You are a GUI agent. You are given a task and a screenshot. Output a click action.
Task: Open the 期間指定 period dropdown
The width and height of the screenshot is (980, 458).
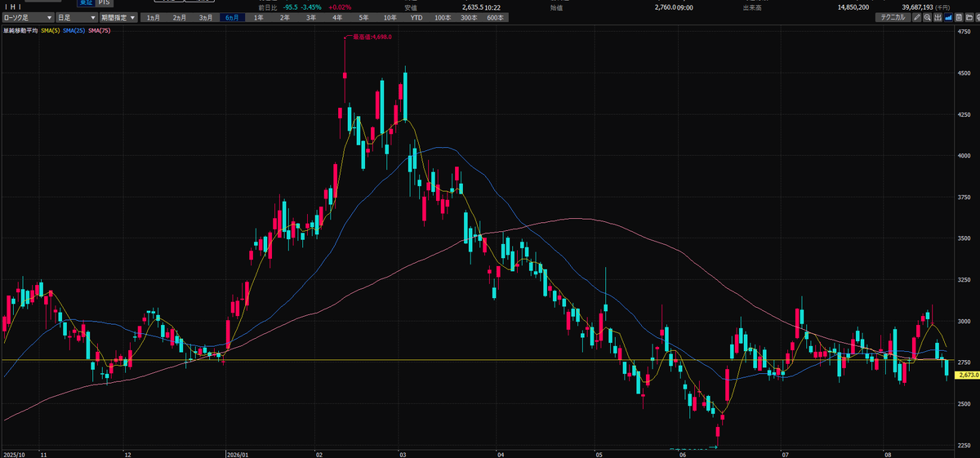(x=118, y=17)
